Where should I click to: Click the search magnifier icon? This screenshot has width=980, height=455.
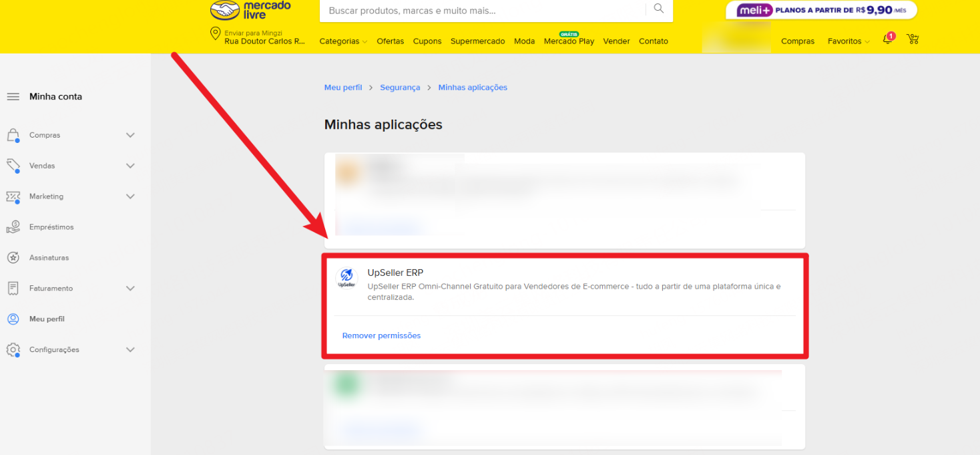[x=659, y=9]
